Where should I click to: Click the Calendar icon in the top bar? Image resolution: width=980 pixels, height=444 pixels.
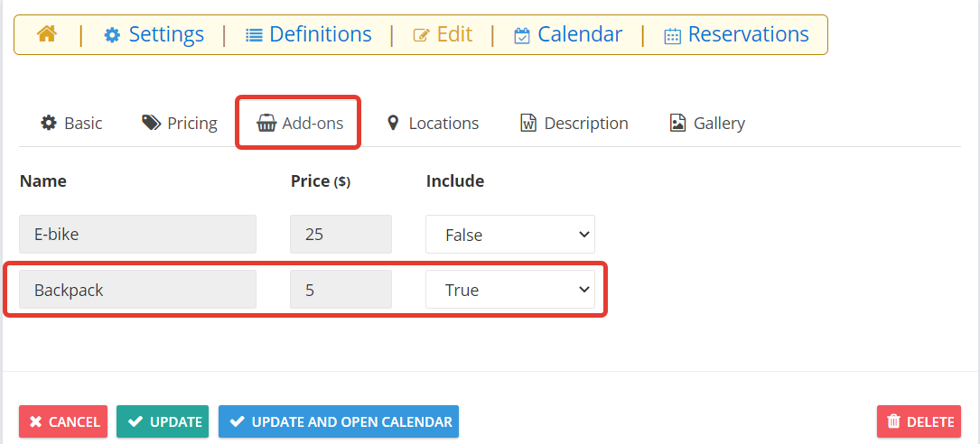pyautogui.click(x=521, y=35)
